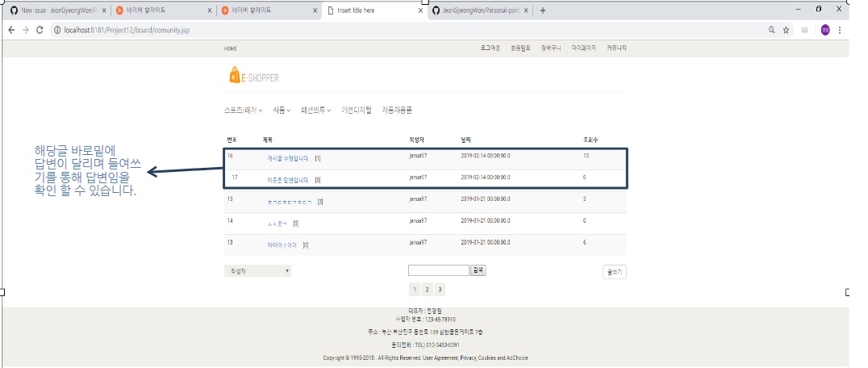Open the 마이페이지 link
The image size is (868, 368).
pyautogui.click(x=583, y=48)
